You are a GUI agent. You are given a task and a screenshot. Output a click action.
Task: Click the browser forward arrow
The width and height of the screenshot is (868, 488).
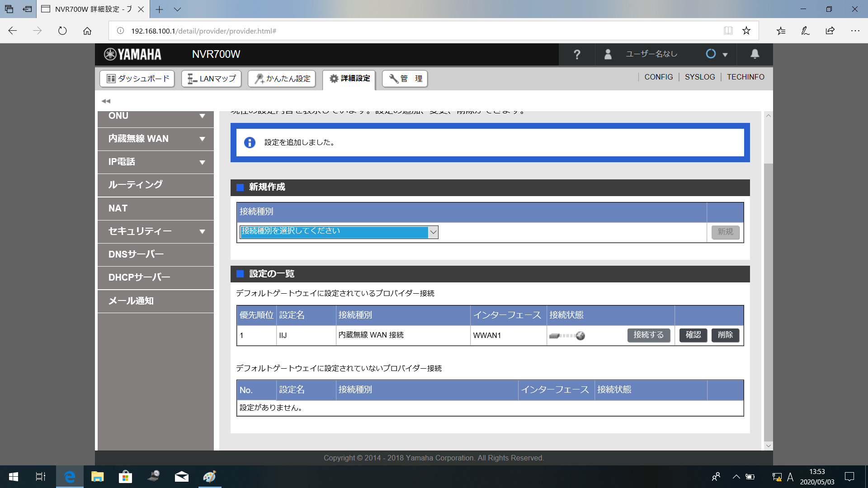click(38, 31)
